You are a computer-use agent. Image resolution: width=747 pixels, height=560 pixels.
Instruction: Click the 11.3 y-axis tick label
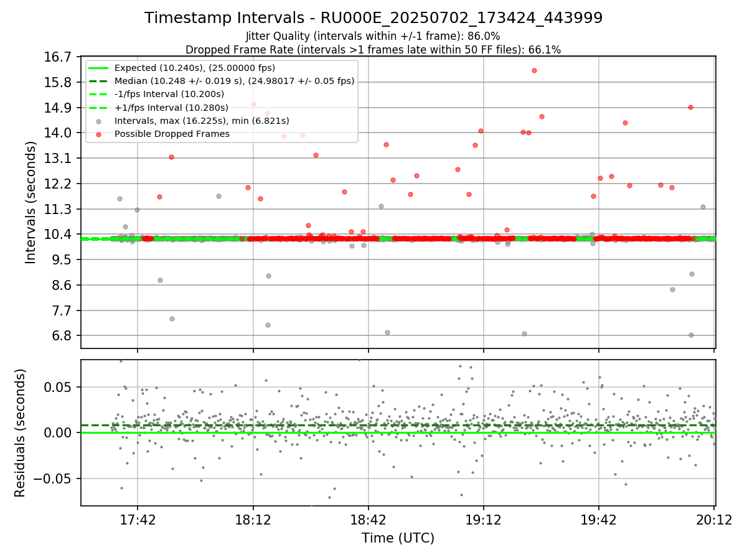(x=59, y=209)
